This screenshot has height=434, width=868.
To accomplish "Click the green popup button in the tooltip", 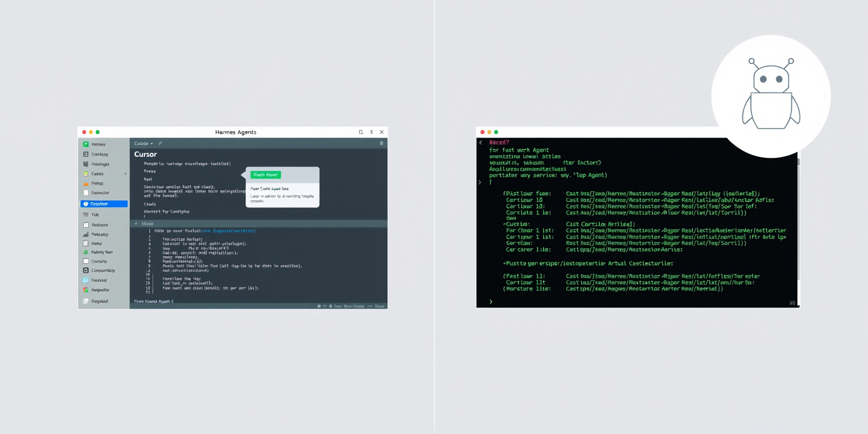I will [x=265, y=175].
